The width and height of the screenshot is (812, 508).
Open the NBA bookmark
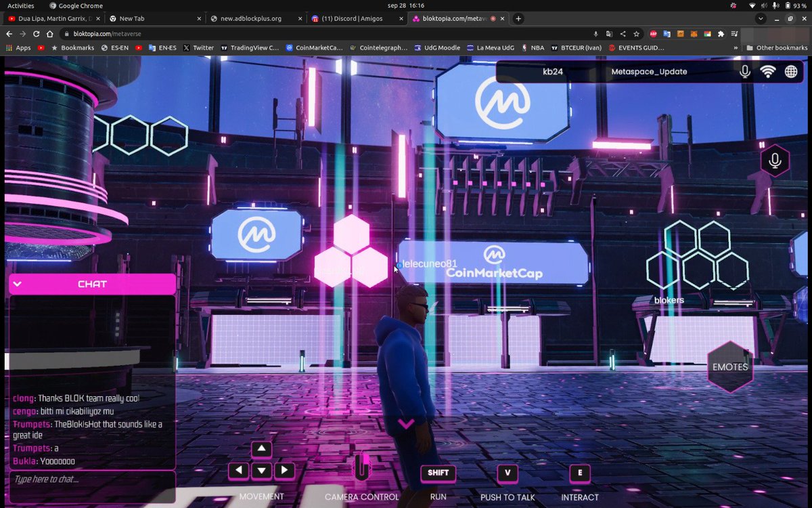click(533, 48)
